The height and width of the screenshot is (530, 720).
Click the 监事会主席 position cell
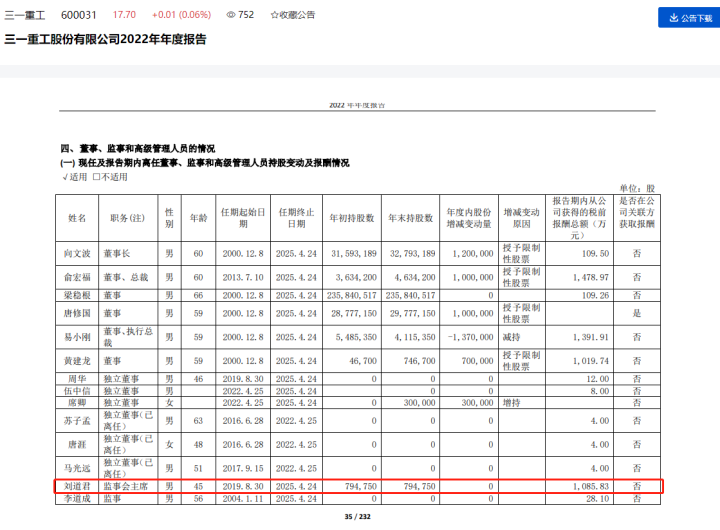click(x=126, y=486)
